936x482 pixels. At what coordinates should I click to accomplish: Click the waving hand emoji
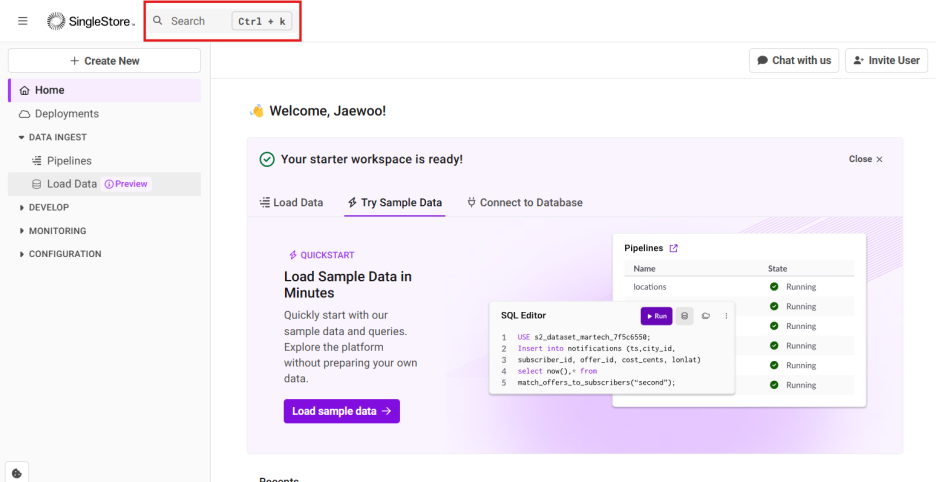(x=257, y=111)
